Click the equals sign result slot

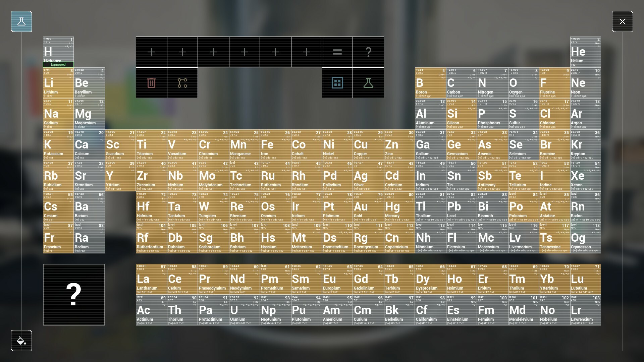click(337, 52)
